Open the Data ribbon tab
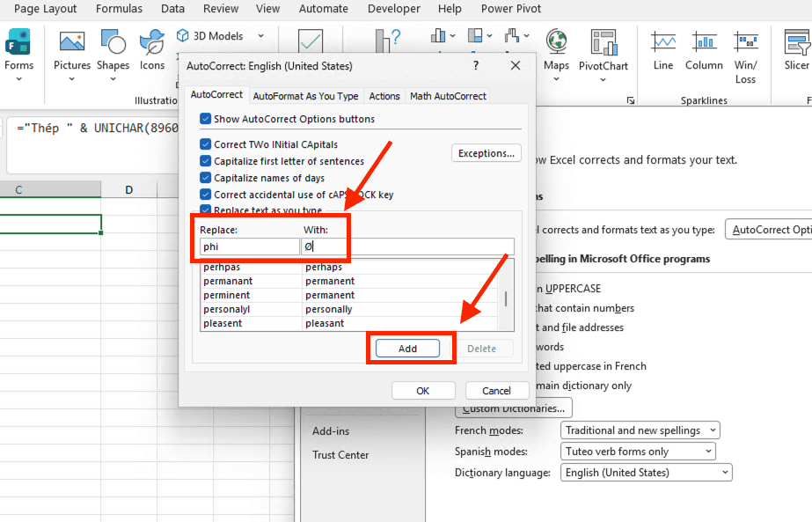This screenshot has width=812, height=522. 172,9
